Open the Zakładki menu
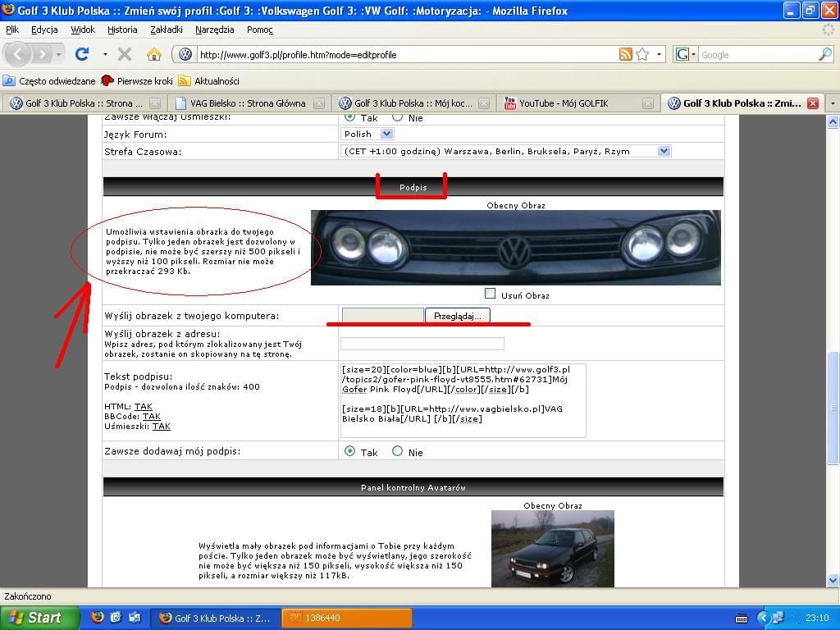Screen dimensions: 840x630 pyautogui.click(x=167, y=30)
